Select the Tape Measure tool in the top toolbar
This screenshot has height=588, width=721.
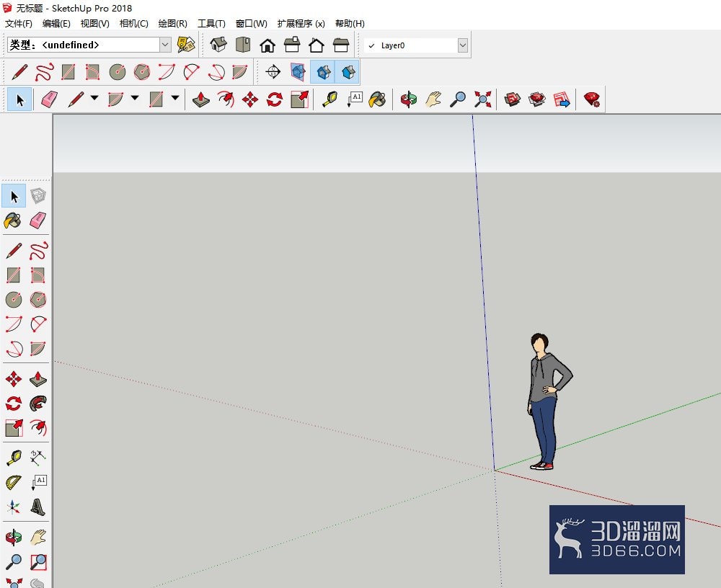click(329, 99)
